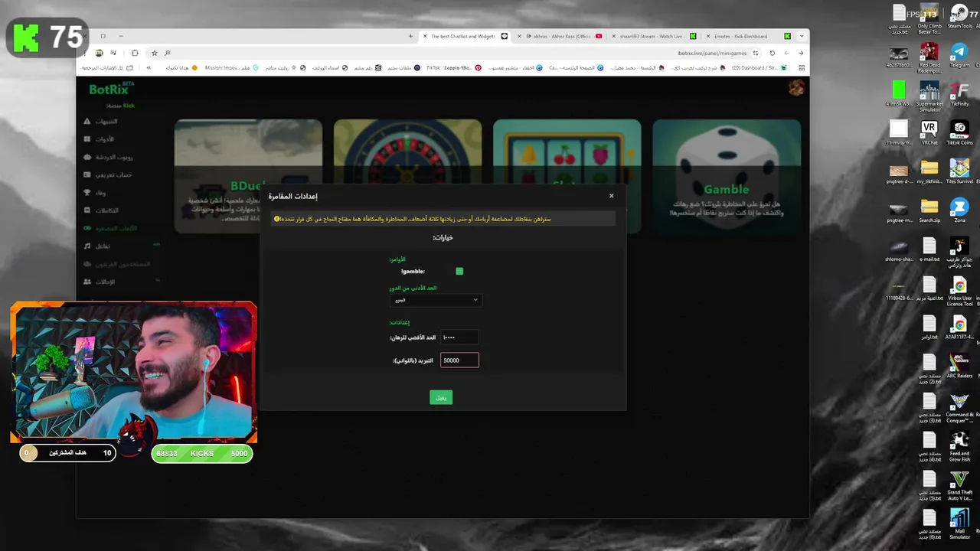Screen dimensions: 980x551
Task: Open loyalty trophy sidebar item
Action: click(x=96, y=193)
